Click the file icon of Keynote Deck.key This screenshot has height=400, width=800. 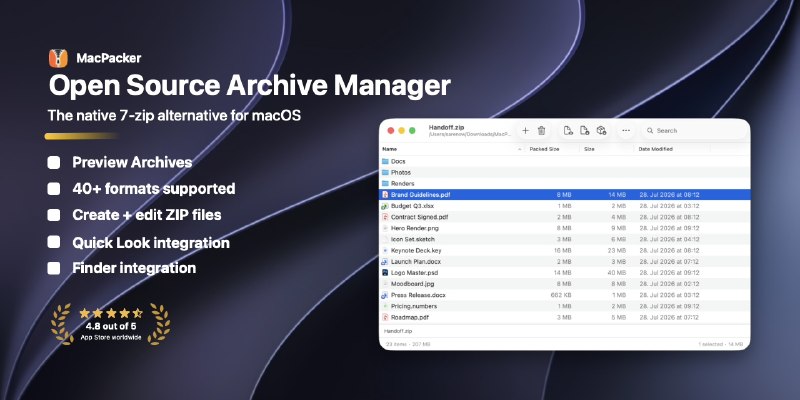(385, 251)
